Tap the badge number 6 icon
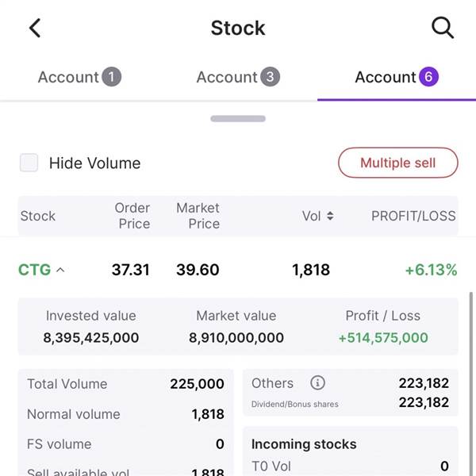Image resolution: width=476 pixels, height=476 pixels. pyautogui.click(x=428, y=77)
